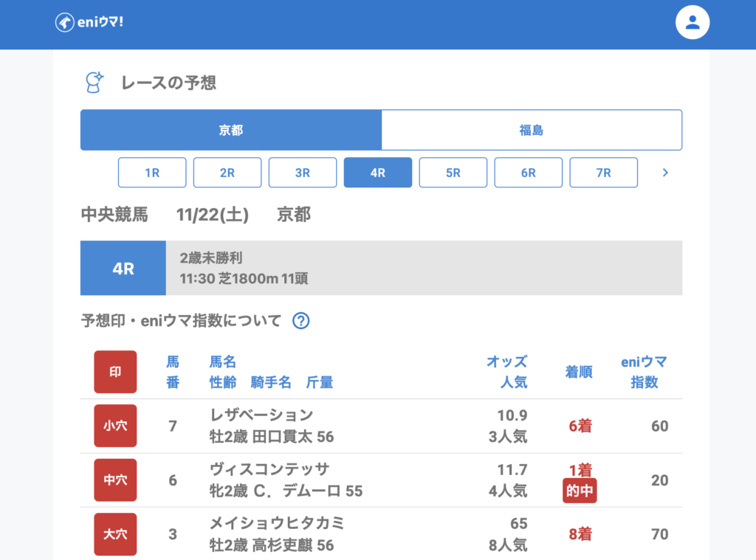Select race 7R
This screenshot has height=560, width=756.
click(604, 173)
